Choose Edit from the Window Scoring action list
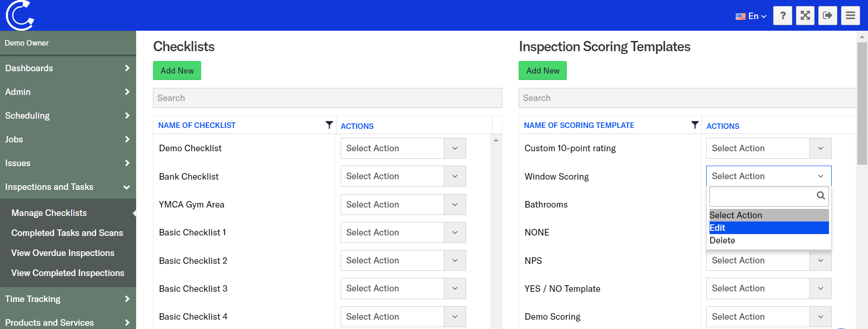The height and width of the screenshot is (329, 868). point(769,228)
